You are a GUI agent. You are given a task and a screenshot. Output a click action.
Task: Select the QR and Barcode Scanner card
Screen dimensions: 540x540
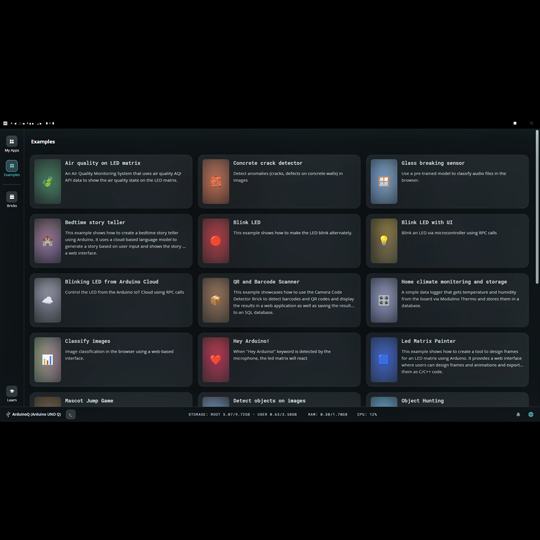pyautogui.click(x=279, y=300)
